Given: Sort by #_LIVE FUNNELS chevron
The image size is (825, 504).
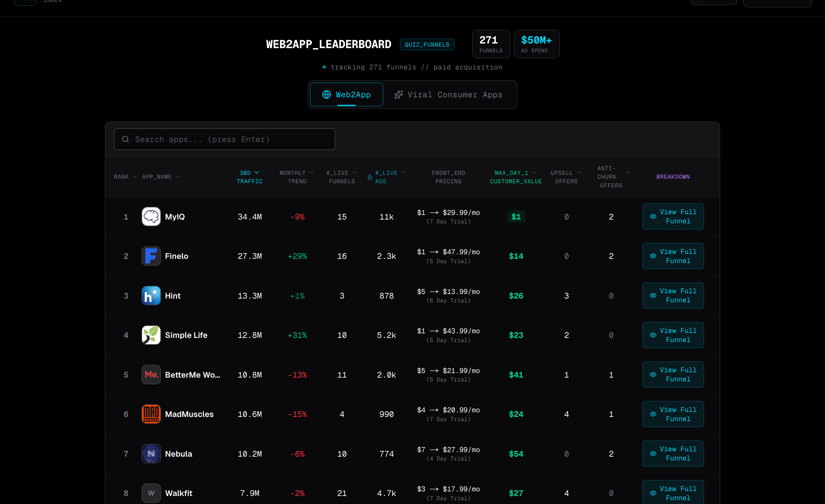Looking at the screenshot, I should point(354,173).
